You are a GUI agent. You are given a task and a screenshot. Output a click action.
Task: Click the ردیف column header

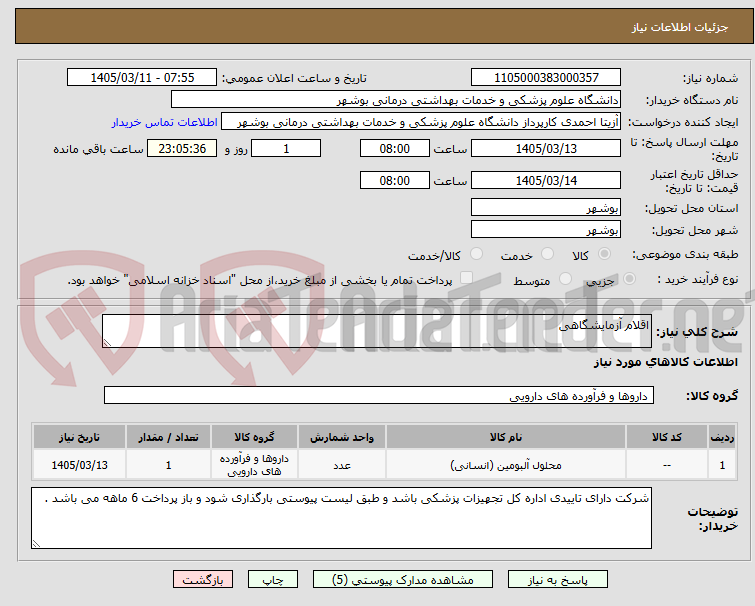click(x=722, y=437)
